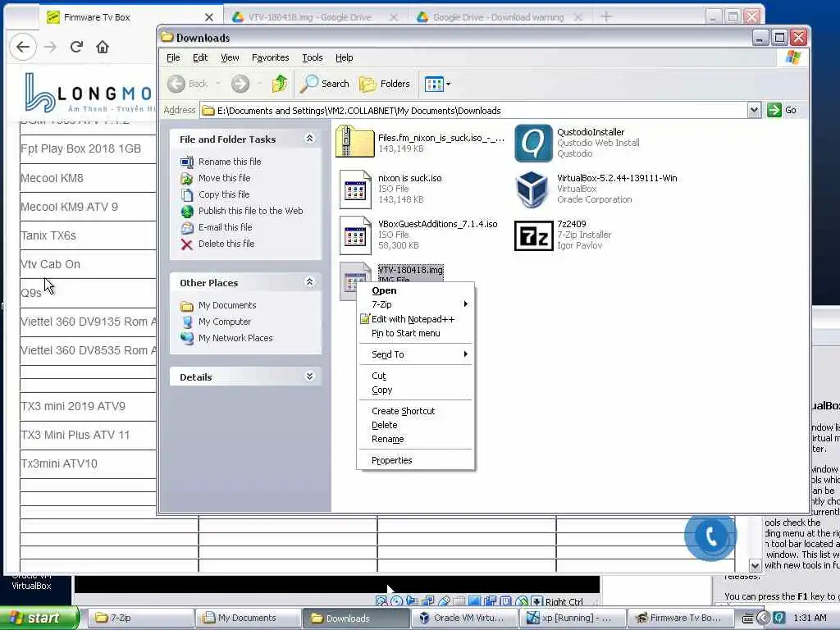The height and width of the screenshot is (630, 840).
Task: Open the View menu
Action: pyautogui.click(x=230, y=57)
